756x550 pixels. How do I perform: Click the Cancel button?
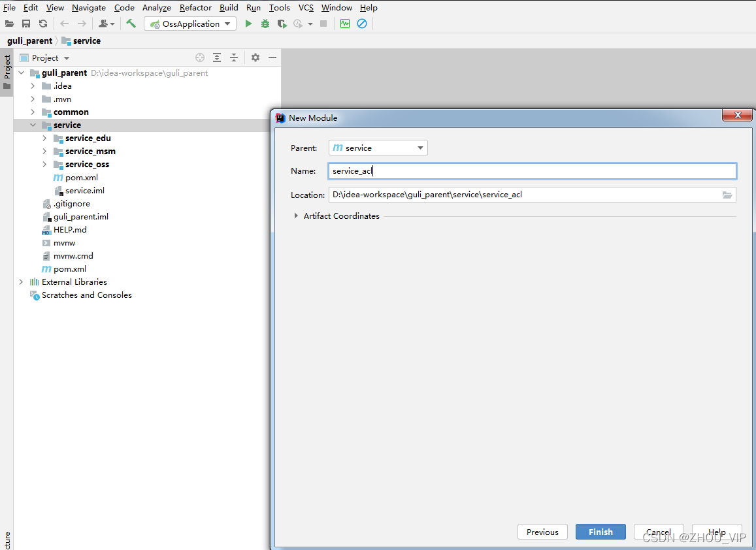(x=659, y=532)
